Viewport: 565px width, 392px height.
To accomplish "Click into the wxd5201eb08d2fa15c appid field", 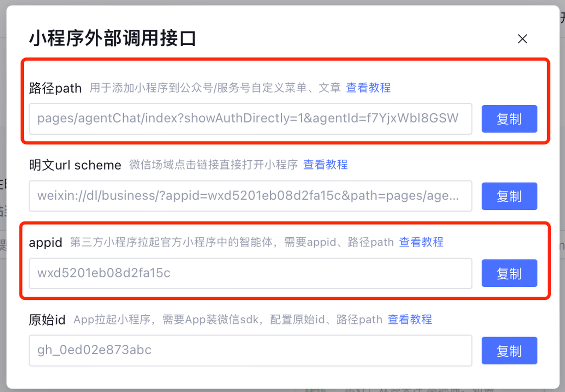I will (x=250, y=273).
